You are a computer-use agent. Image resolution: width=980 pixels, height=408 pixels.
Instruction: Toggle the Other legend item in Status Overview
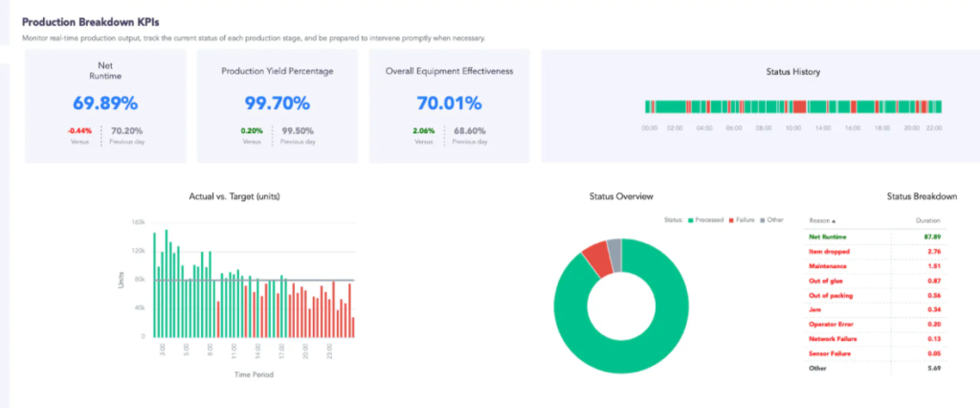[771, 219]
